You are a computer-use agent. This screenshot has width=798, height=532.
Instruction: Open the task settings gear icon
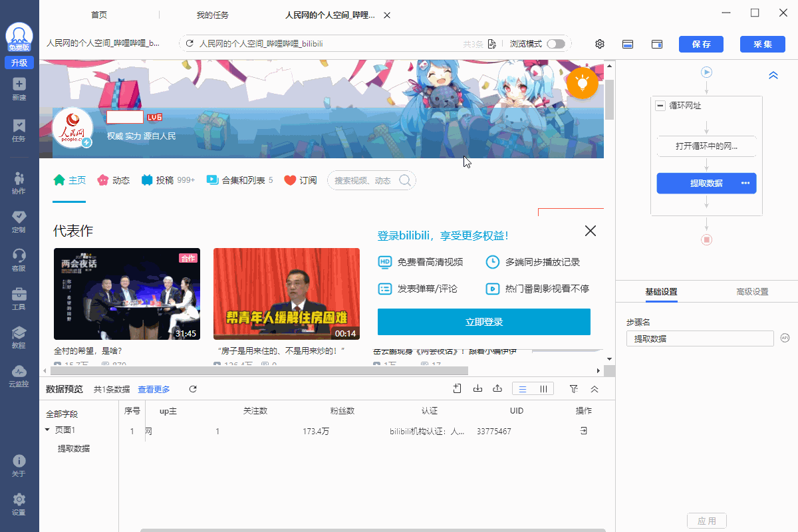(x=600, y=44)
